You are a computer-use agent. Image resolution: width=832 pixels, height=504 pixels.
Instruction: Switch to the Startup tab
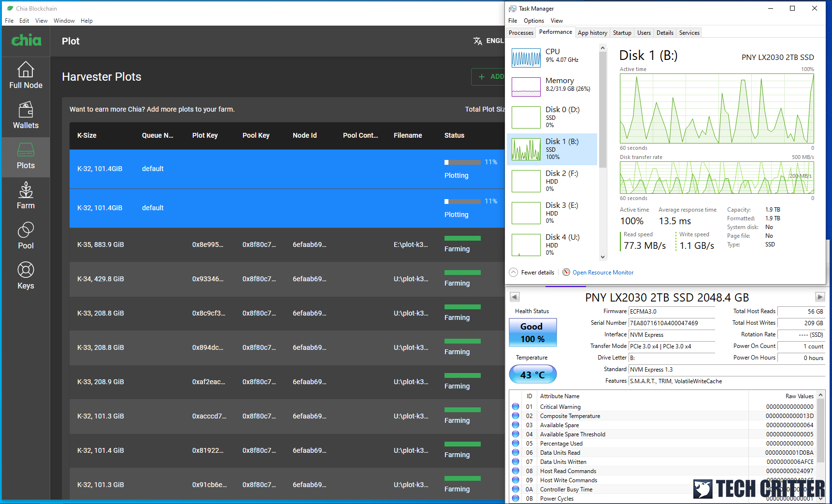(x=622, y=33)
